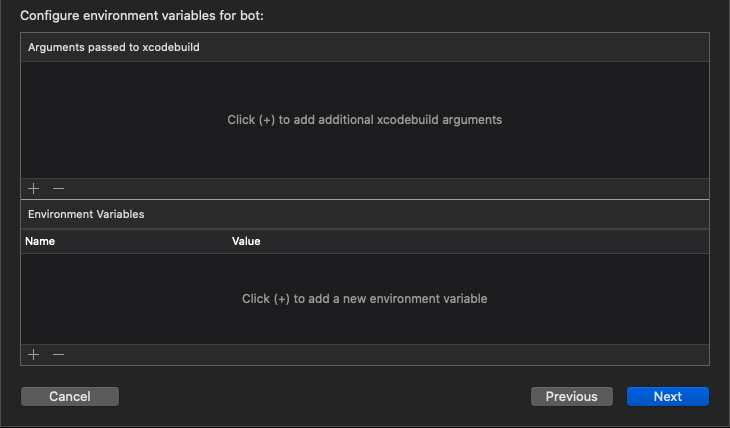Viewport: 730px width, 428px height.
Task: Click the xcodebuild arguments placeholder hint text
Action: pos(365,120)
